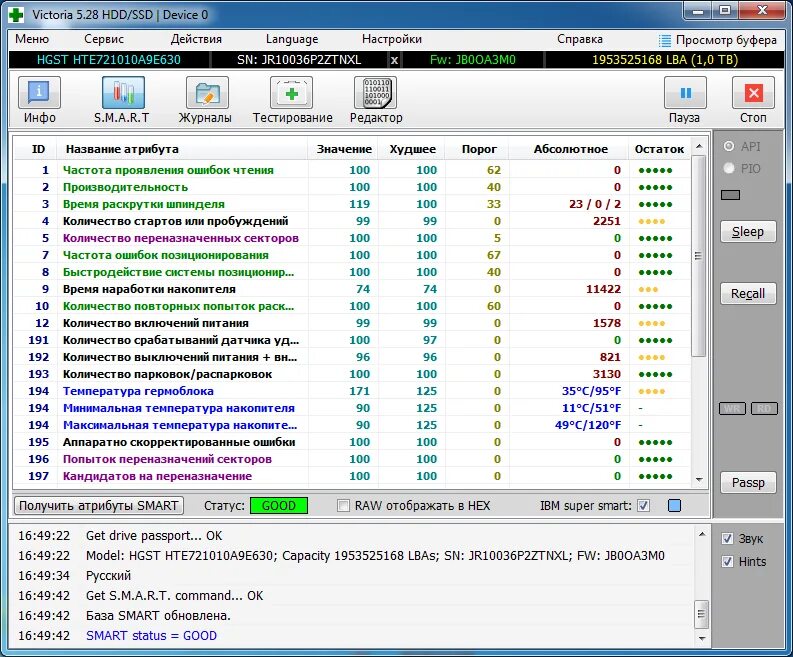Screen dimensions: 793x657
Task: Open the Меню menu
Action: point(32,39)
